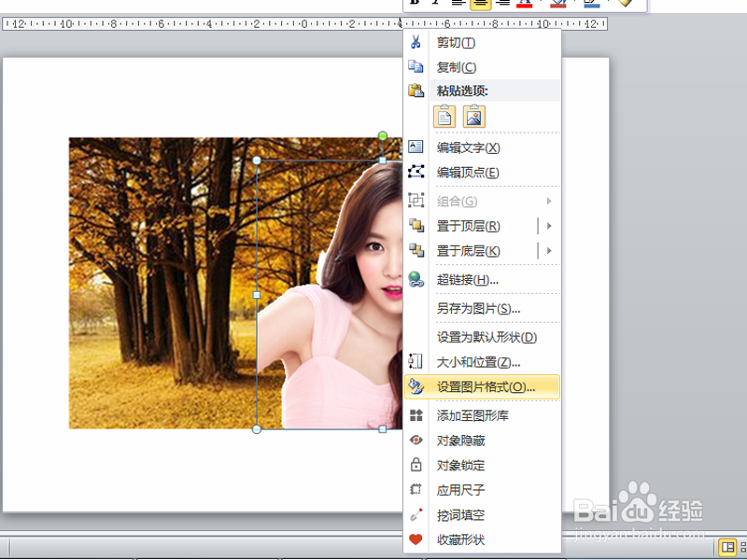Viewport: 747px width, 560px height.
Task: Choose the paste as picture option
Action: [474, 117]
